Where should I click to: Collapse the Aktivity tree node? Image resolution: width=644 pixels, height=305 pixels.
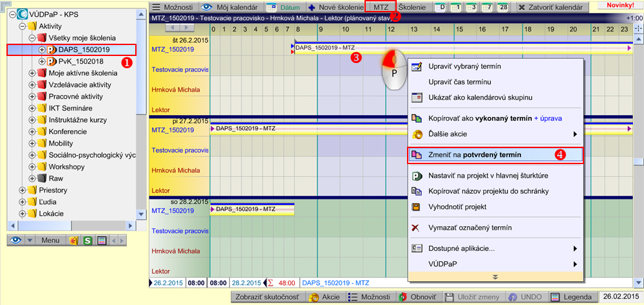click(x=23, y=24)
